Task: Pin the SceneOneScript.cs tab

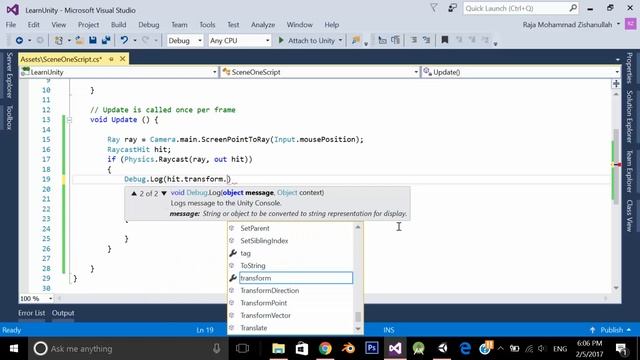Action: tap(111, 59)
